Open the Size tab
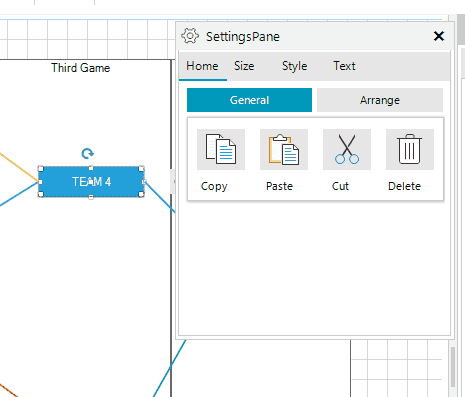Viewport: 465px width, 397px height. [244, 66]
